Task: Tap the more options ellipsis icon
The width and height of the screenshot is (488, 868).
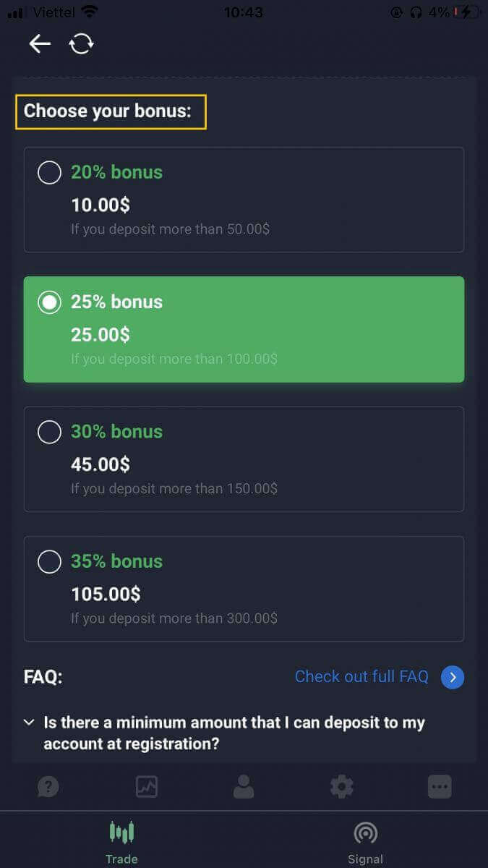Action: (x=440, y=786)
